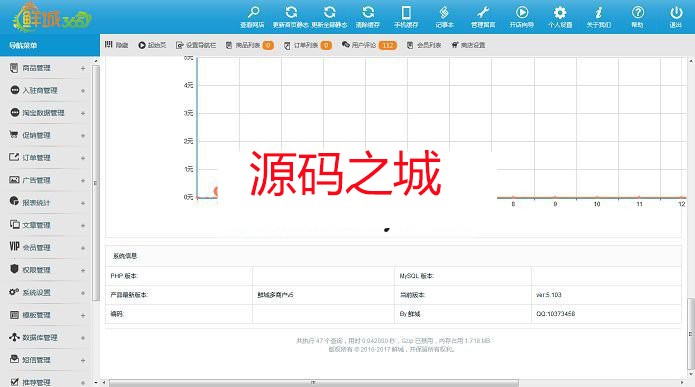
Task: Expand 模板管理 with its plus sign
Action: (83, 316)
